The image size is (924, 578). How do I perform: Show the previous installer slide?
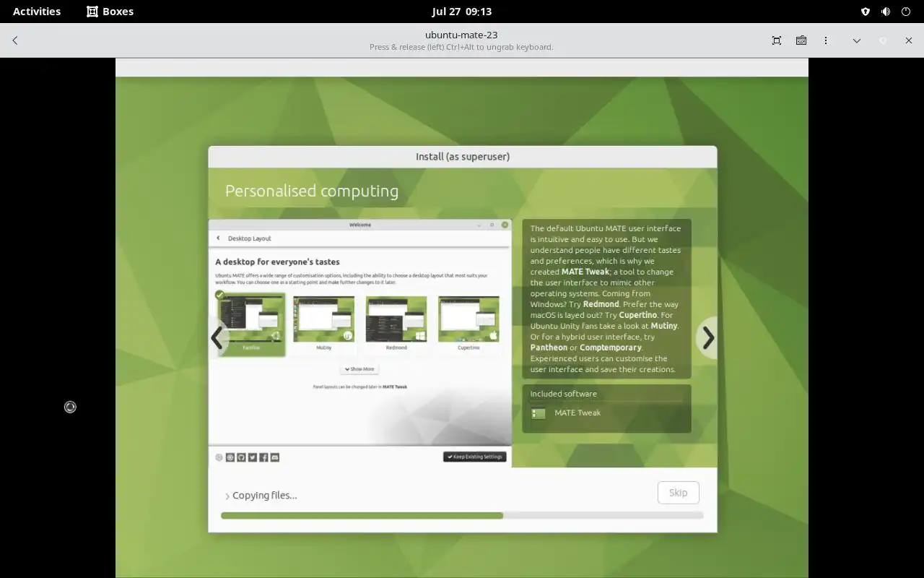[217, 337]
